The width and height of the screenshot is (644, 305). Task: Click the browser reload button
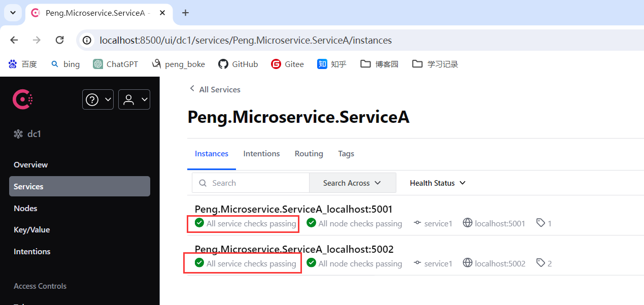pos(59,40)
